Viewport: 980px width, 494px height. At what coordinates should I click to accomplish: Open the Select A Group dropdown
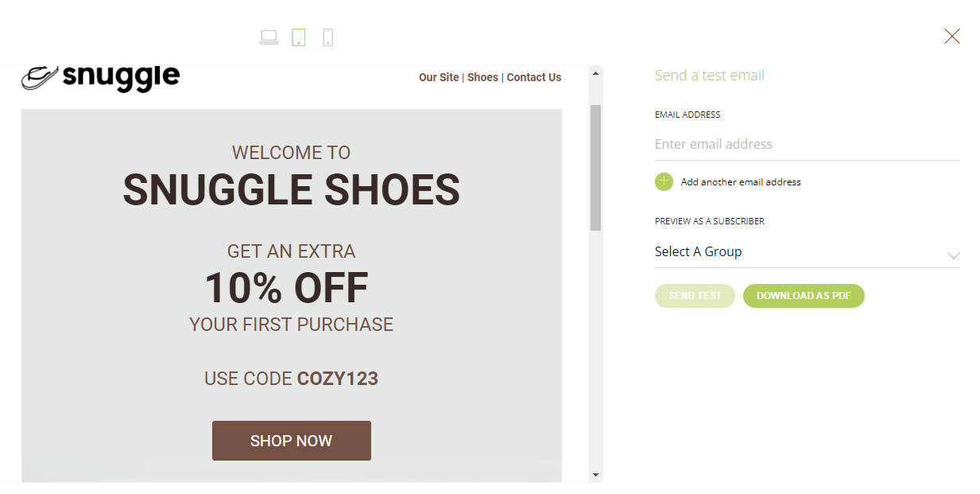(795, 252)
